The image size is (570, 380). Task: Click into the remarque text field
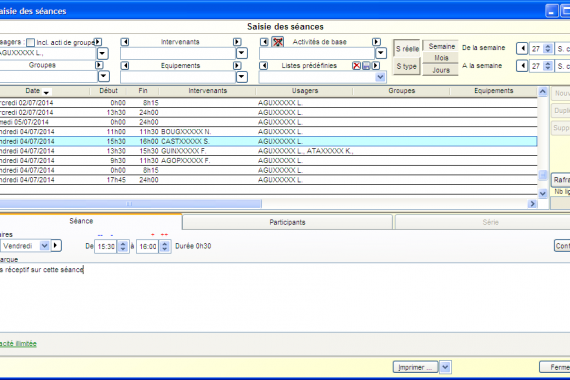285,297
